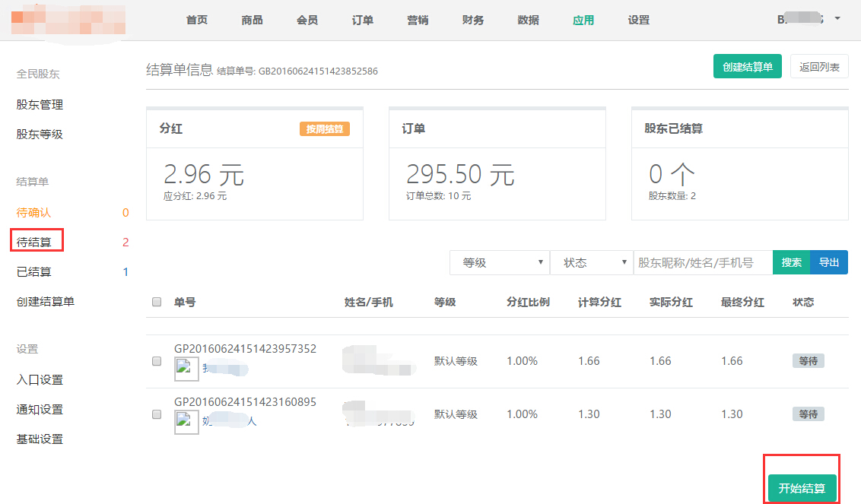
Task: Click the 搜索 button
Action: 791,262
